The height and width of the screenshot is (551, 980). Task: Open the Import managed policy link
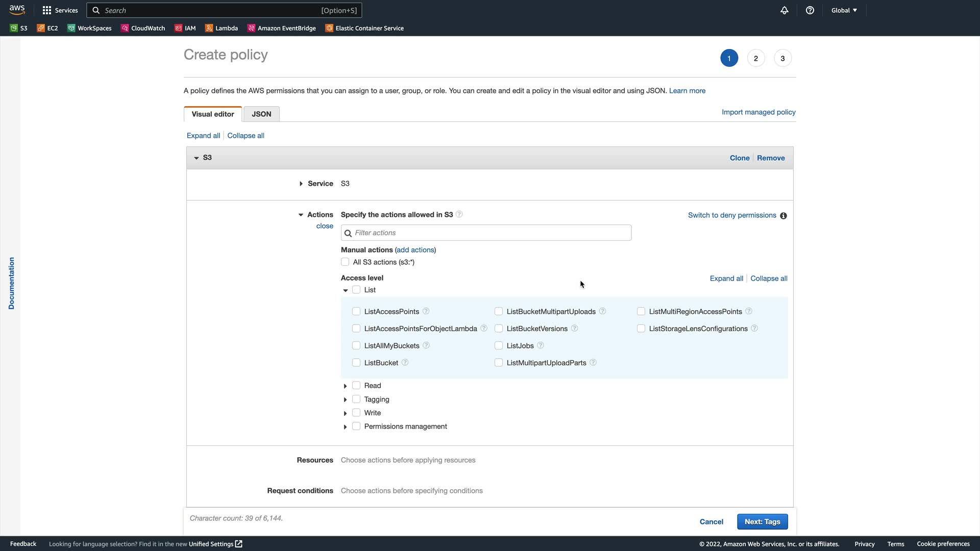tap(758, 112)
